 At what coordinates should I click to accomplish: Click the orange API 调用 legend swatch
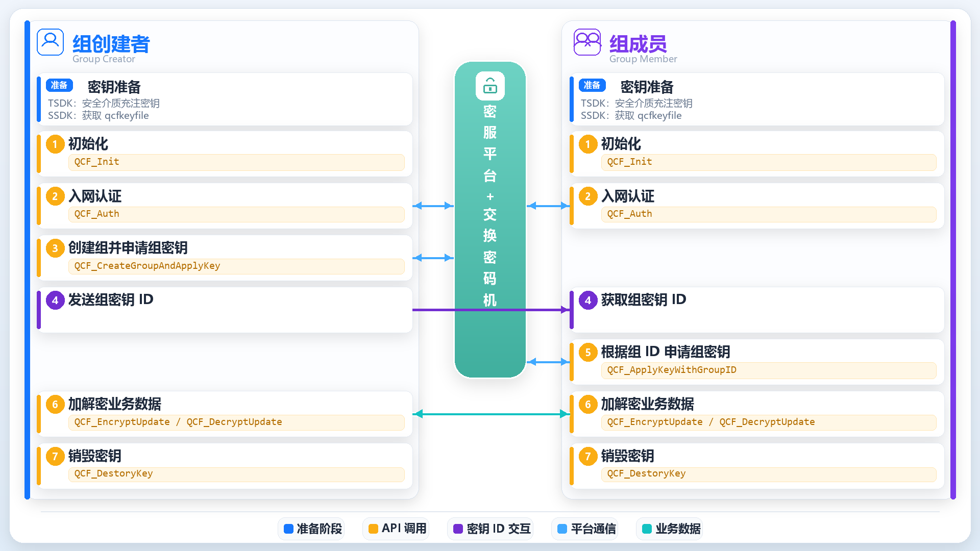pos(373,529)
